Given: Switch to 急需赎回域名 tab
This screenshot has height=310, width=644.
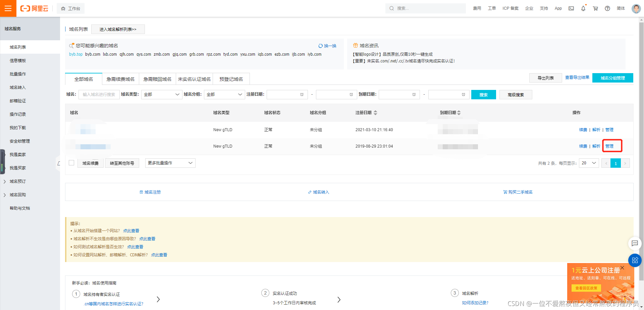Looking at the screenshot, I should 157,79.
